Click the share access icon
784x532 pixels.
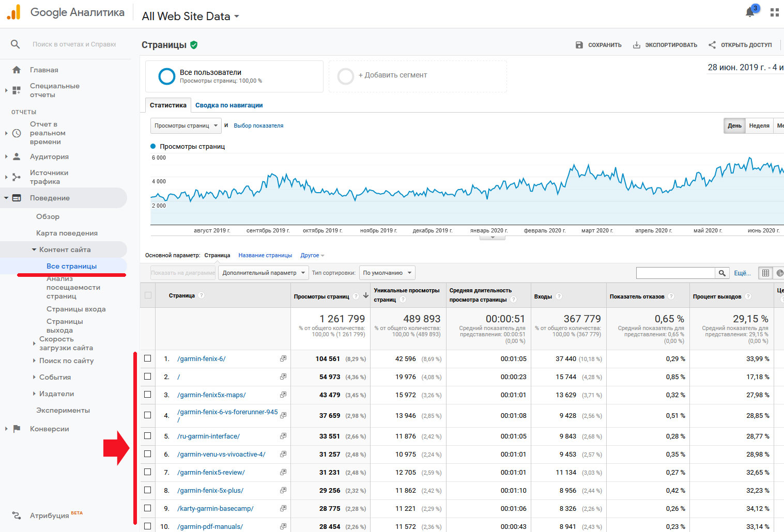pos(712,45)
